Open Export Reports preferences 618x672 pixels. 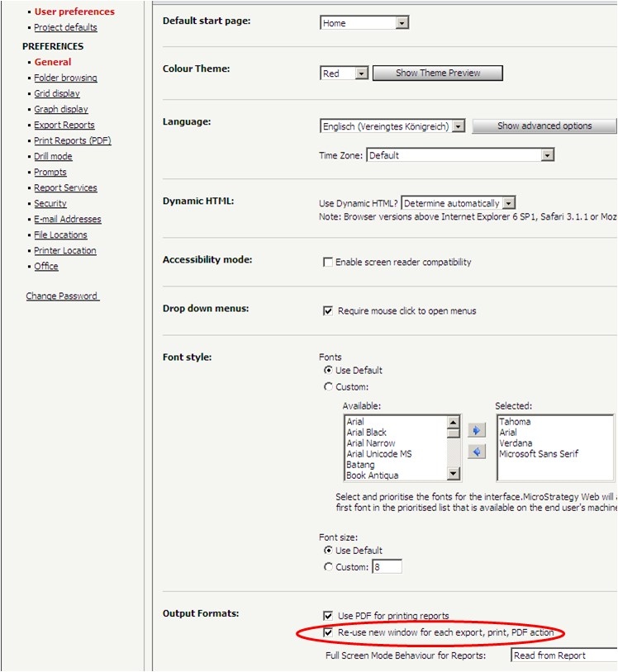[x=64, y=125]
